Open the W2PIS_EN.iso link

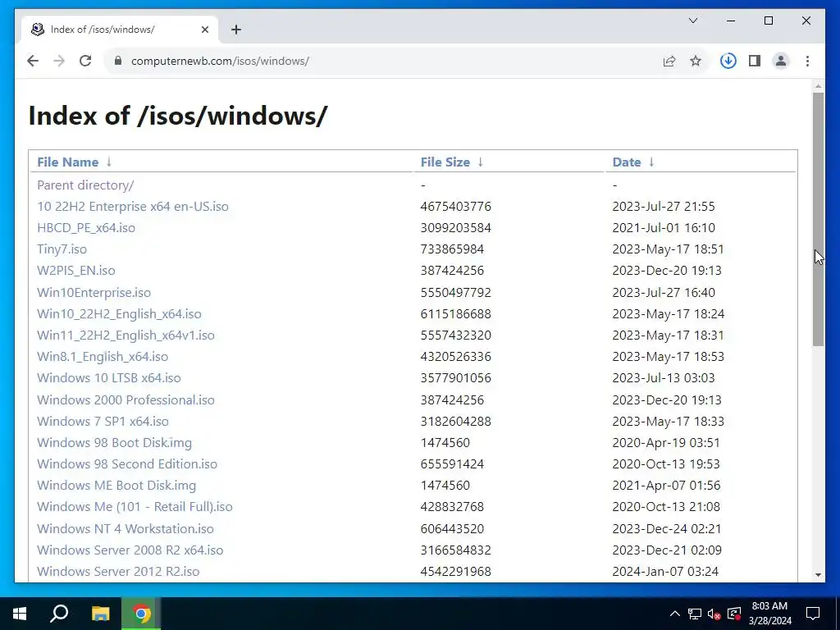[x=76, y=271]
